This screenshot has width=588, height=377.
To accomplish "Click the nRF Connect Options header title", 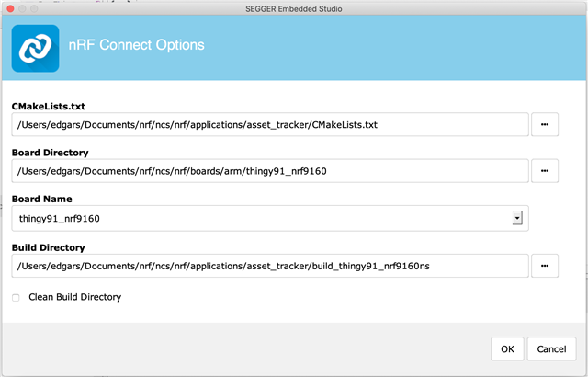I will tap(137, 45).
